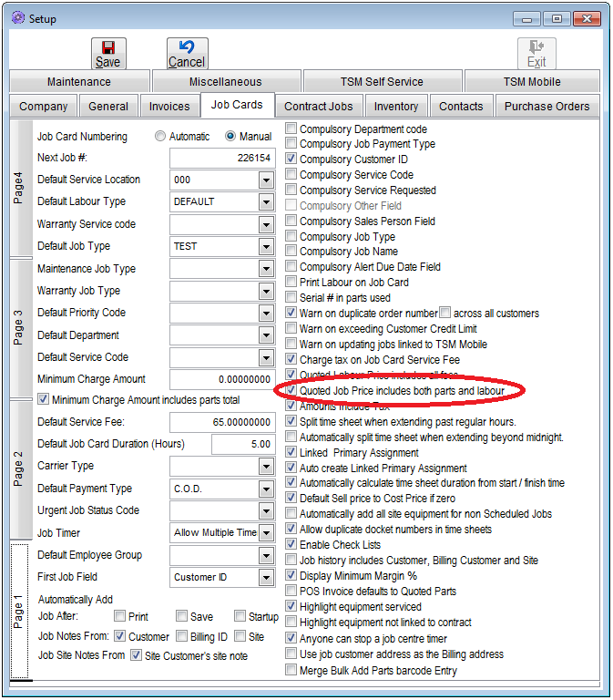613x700 pixels.
Task: Toggle Enable Check Lists option
Action: tap(291, 545)
